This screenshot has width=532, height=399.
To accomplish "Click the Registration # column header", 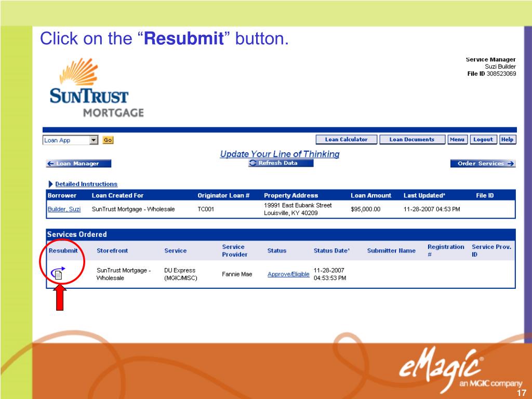I will point(446,251).
